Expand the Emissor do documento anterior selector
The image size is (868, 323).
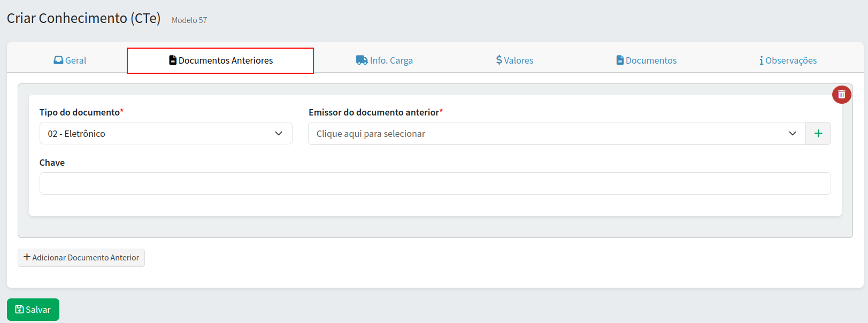[x=551, y=134]
